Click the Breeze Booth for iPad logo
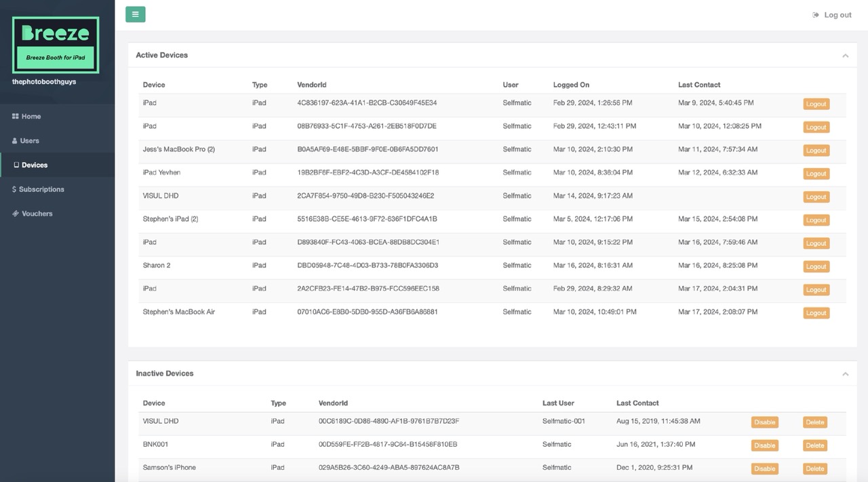The width and height of the screenshot is (868, 482). point(56,45)
